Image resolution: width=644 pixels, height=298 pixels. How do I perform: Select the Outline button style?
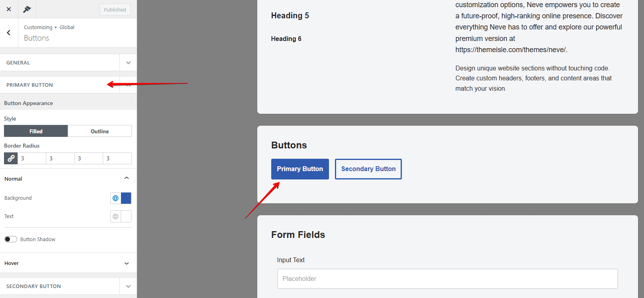(x=100, y=131)
